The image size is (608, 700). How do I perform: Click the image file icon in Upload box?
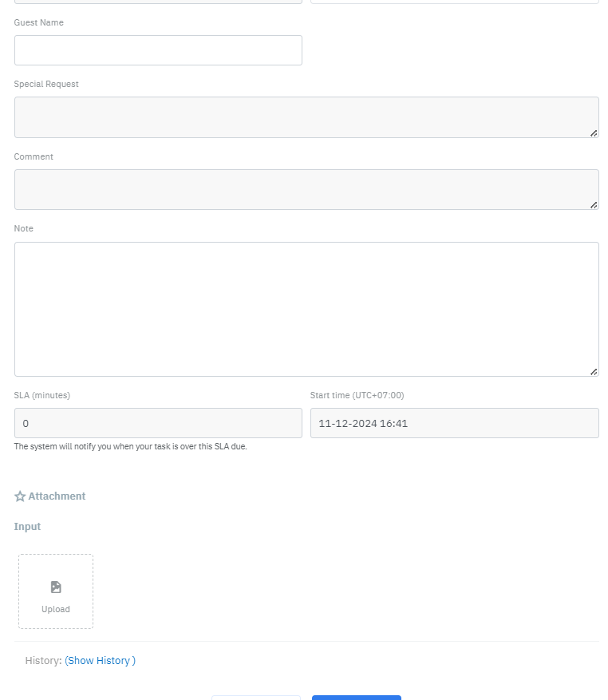(x=56, y=587)
